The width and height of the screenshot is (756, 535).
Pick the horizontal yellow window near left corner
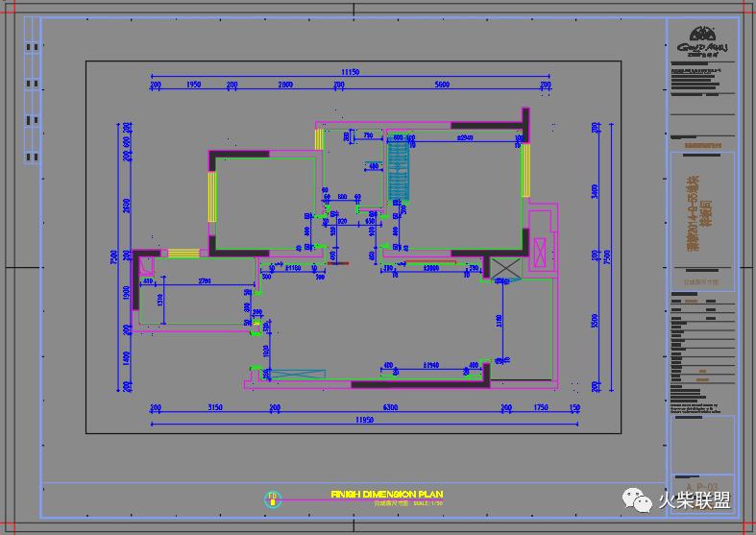click(x=183, y=253)
